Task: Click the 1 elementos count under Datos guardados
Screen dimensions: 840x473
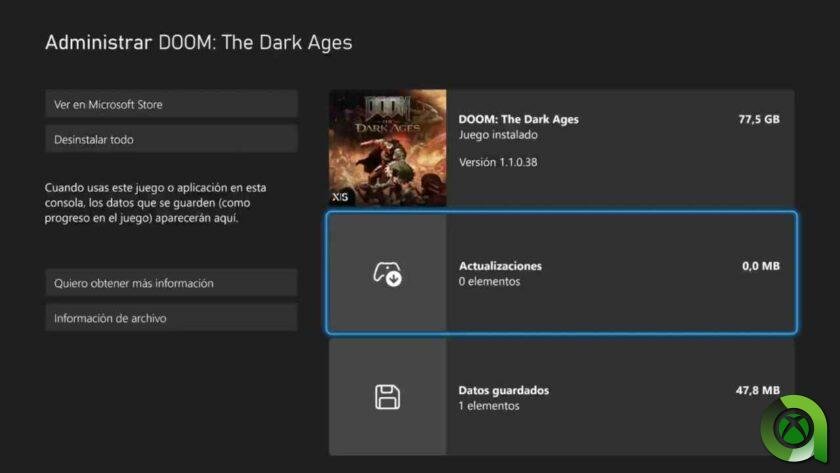Action: tap(489, 406)
